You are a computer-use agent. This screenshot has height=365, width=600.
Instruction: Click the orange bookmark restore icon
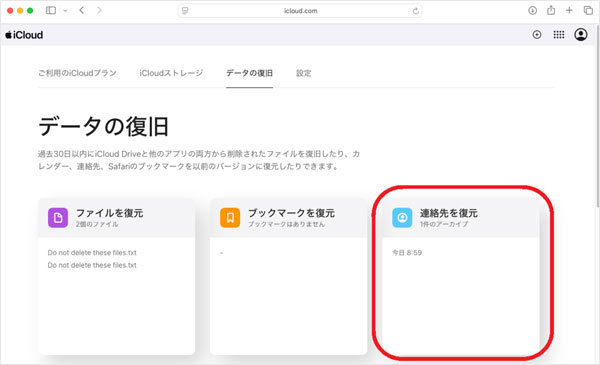click(230, 218)
